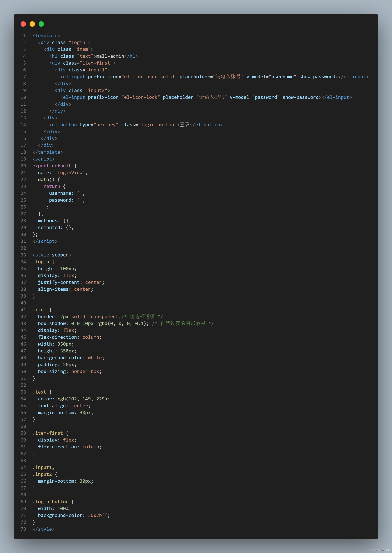This screenshot has width=392, height=553.
Task: Click the mall-admin heading text
Action: 110,56
